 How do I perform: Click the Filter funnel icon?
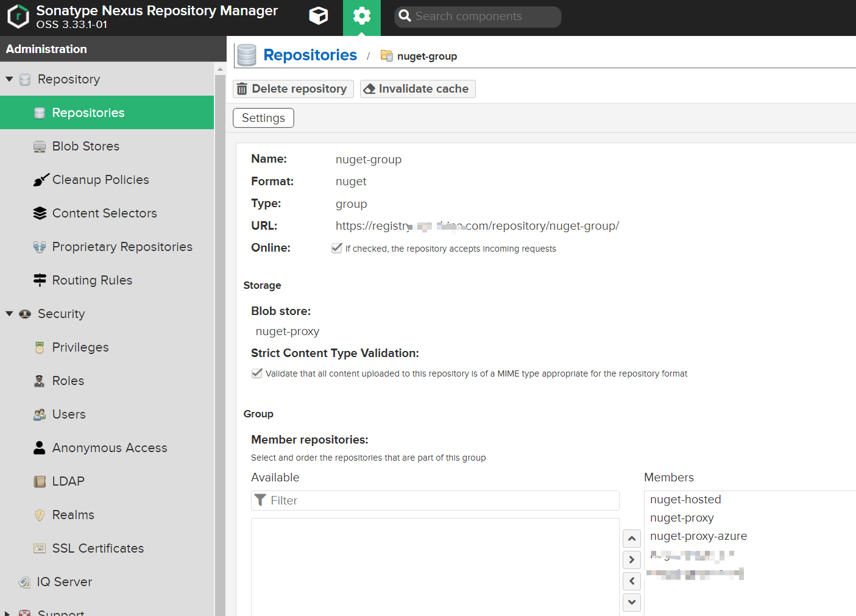pos(260,500)
